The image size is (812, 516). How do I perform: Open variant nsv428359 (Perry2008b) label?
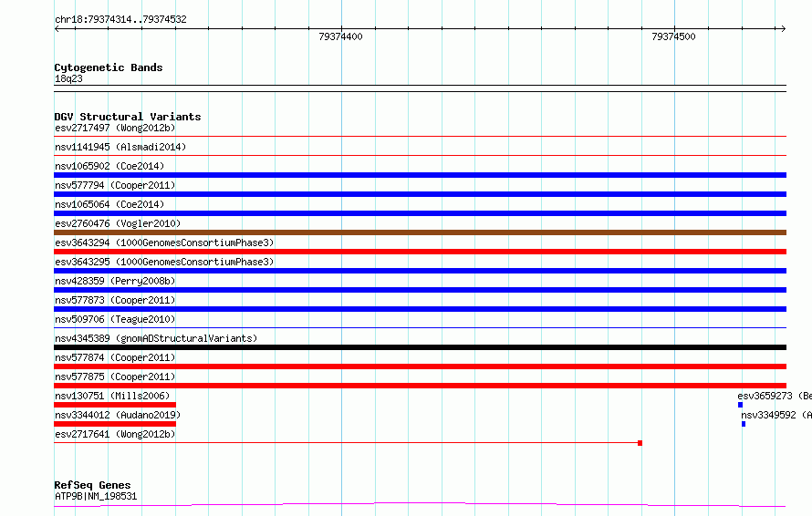pos(115,281)
